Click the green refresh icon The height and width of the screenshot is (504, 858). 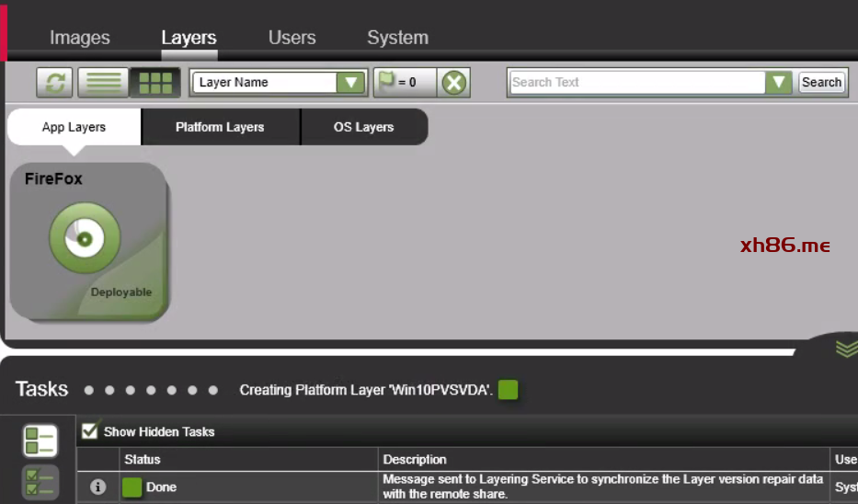pos(55,83)
